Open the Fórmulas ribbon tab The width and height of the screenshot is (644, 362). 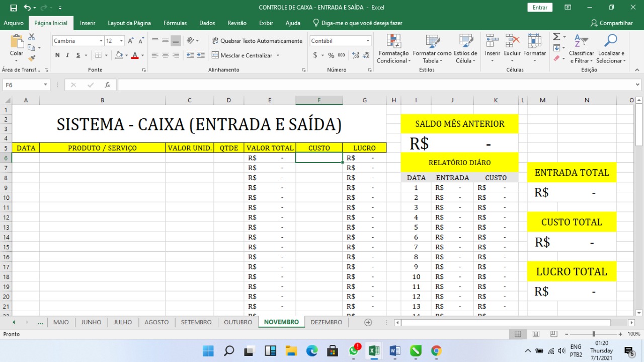coord(175,23)
